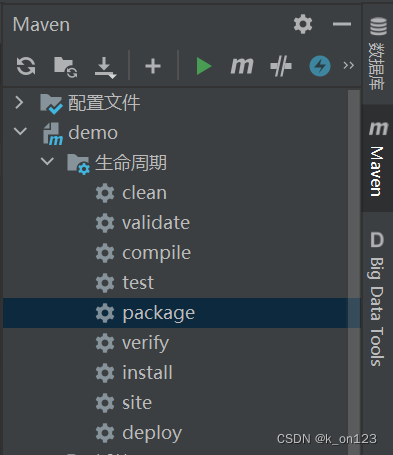The height and width of the screenshot is (455, 393).
Task: Click the demo project label
Action: pyautogui.click(x=93, y=133)
